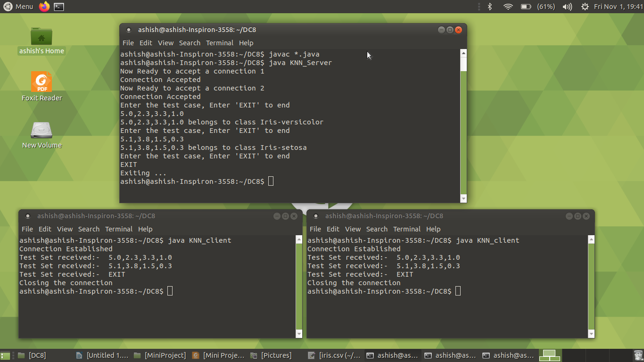Click scroll-down arrow in KNN_Server terminal
This screenshot has width=644, height=362.
(x=463, y=199)
